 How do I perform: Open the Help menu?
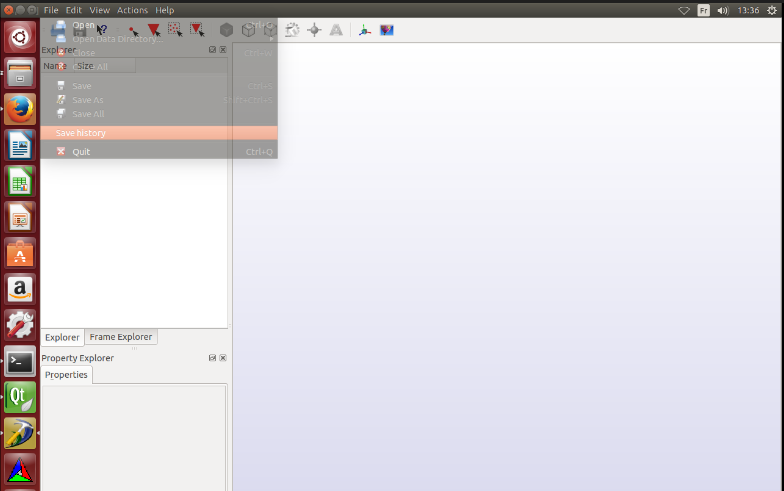[165, 10]
